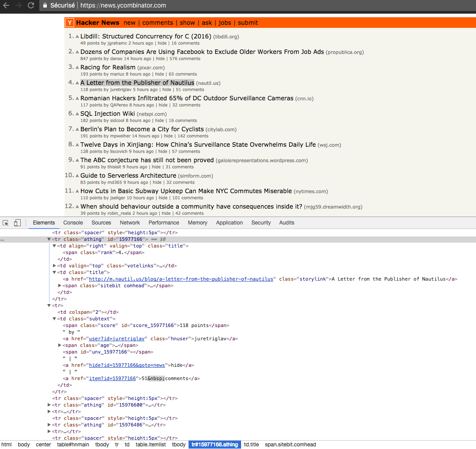The height and width of the screenshot is (449, 476).
Task: Select td.title in the DOM breadcrumb bar
Action: click(x=251, y=445)
